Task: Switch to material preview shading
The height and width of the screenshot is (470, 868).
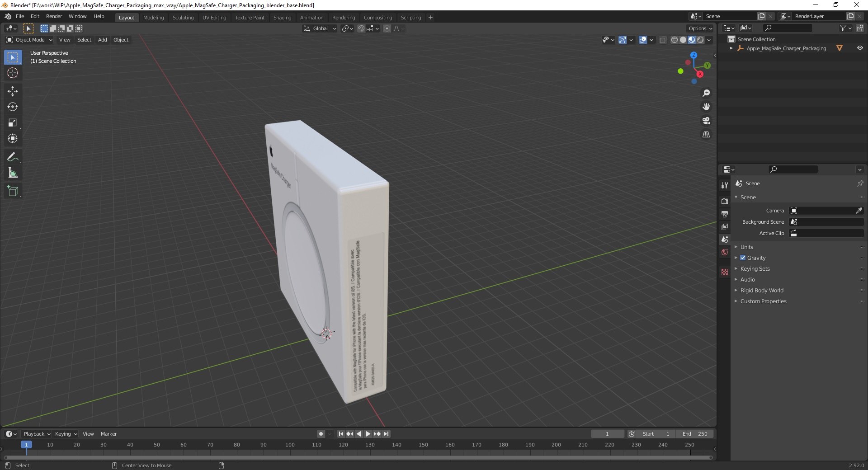Action: click(x=692, y=40)
